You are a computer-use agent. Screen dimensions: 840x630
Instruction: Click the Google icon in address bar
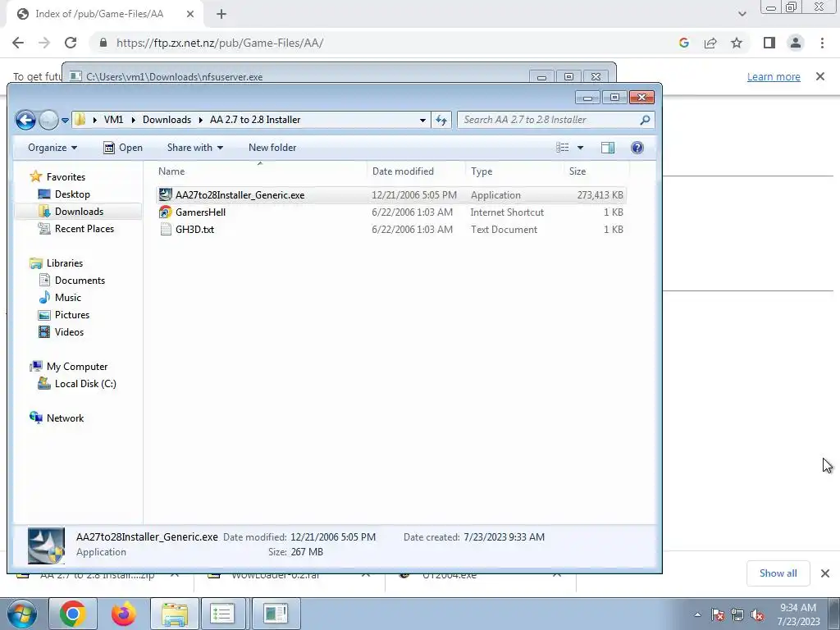point(683,43)
